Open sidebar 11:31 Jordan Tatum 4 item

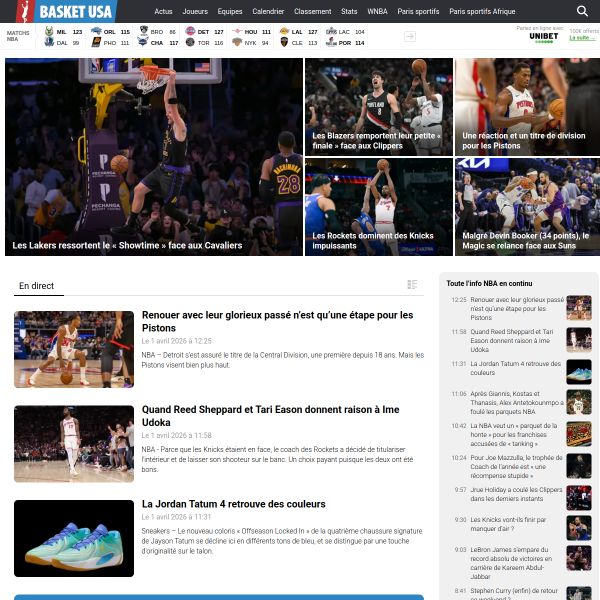515,368
